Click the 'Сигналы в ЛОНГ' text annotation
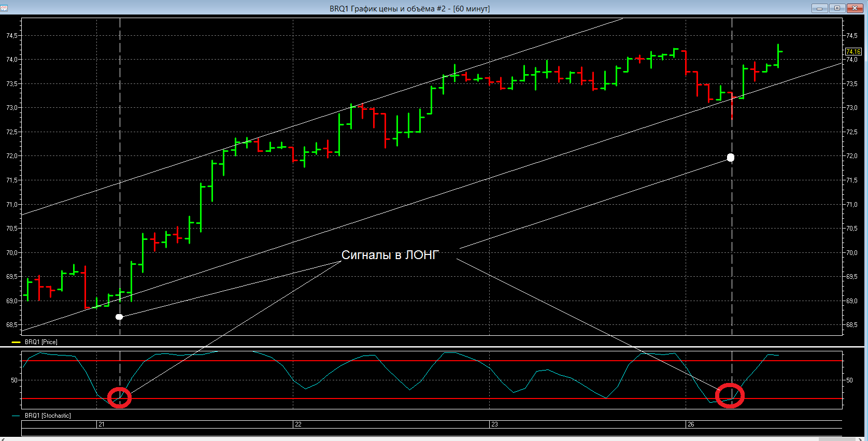868x441 pixels. (390, 255)
